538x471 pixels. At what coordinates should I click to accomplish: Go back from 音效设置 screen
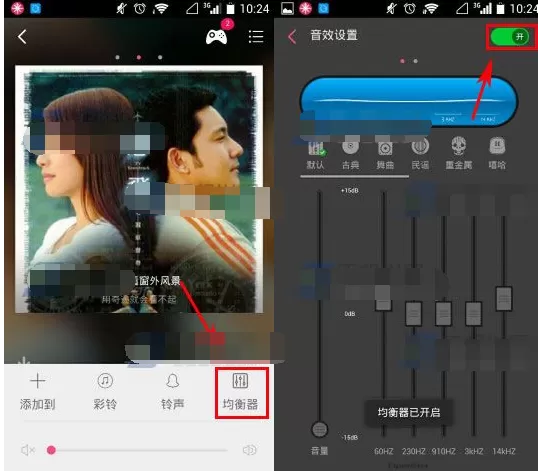292,36
